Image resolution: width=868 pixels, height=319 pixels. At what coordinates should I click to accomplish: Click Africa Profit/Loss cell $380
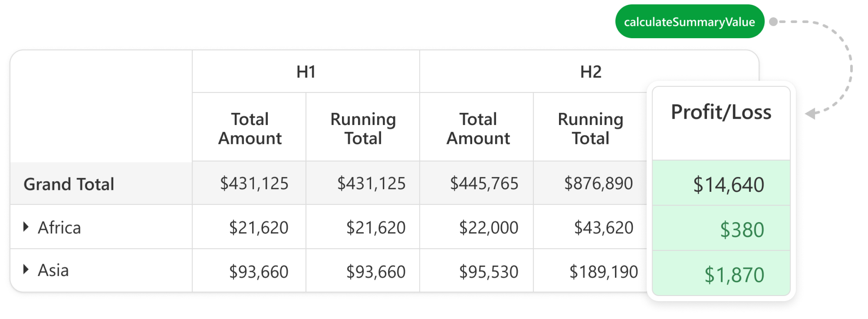742,230
